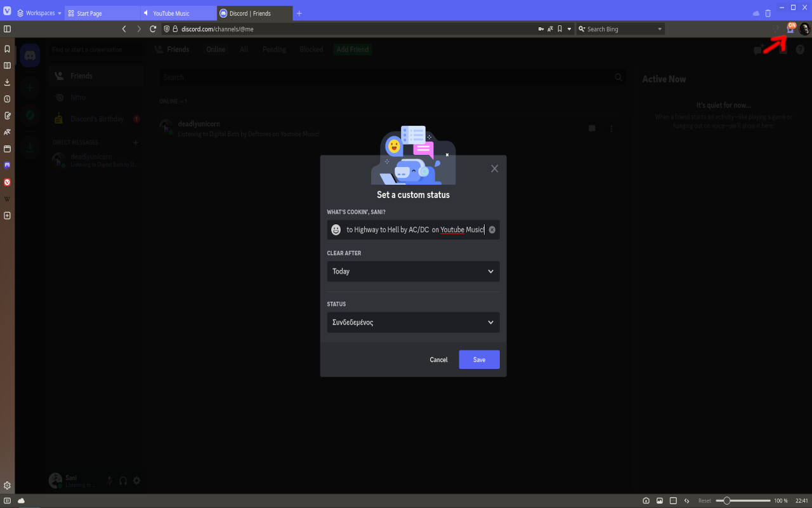Image resolution: width=812 pixels, height=508 pixels.
Task: Toggle the panel sidebar icon in address bar
Action: pos(7,29)
